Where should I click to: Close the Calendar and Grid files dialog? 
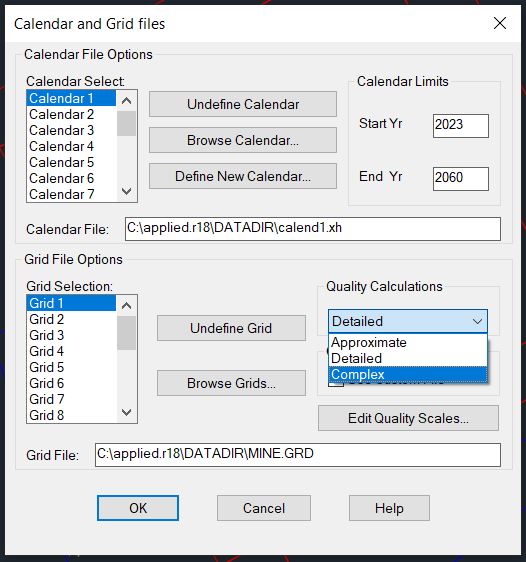pyautogui.click(x=499, y=24)
